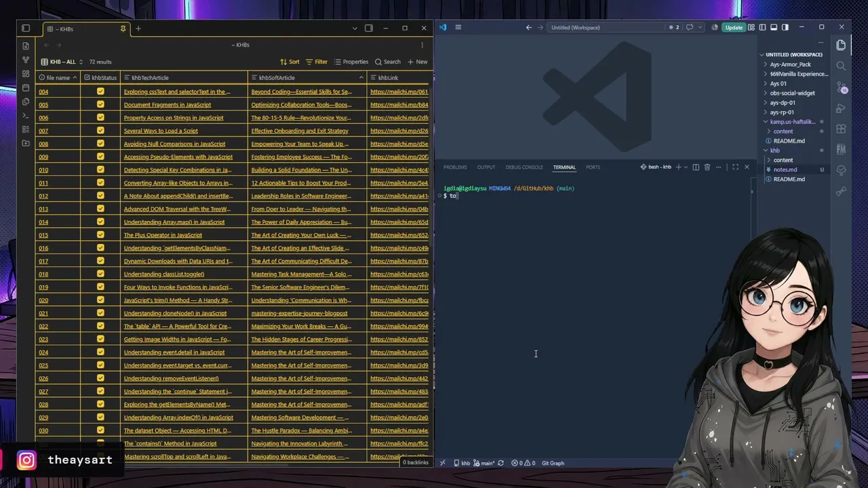Switch to the PORTS panel tab
This screenshot has height=488, width=868.
click(x=593, y=167)
